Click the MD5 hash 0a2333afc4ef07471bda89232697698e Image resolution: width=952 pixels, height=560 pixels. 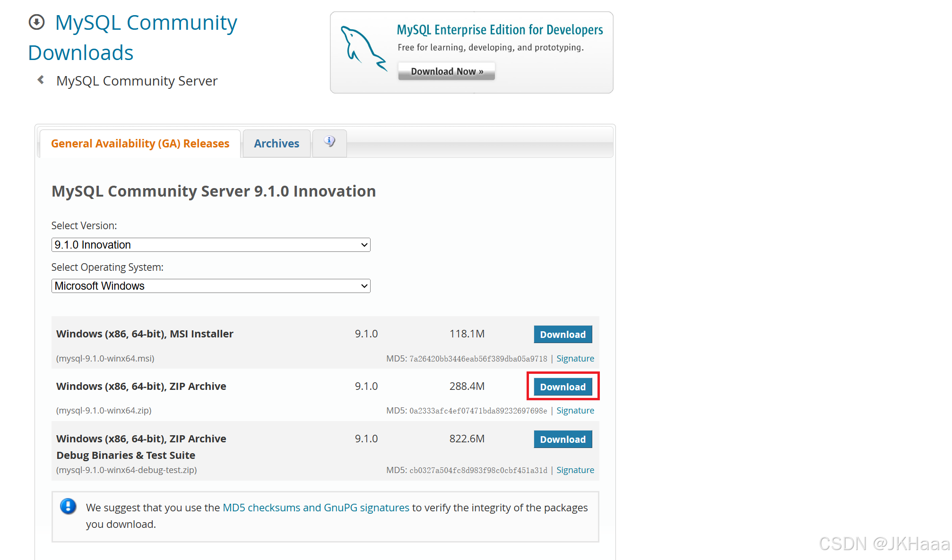tap(478, 411)
